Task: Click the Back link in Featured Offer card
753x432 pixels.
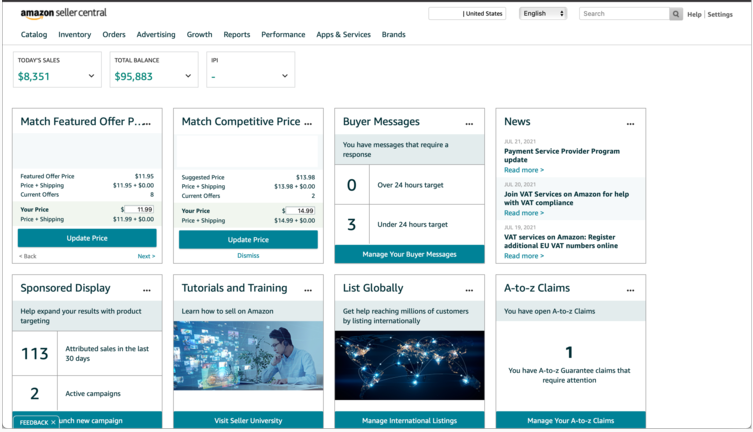Action: click(28, 256)
